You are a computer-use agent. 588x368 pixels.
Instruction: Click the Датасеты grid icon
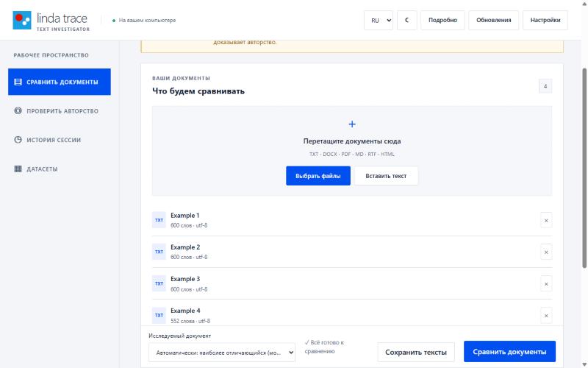tap(18, 169)
